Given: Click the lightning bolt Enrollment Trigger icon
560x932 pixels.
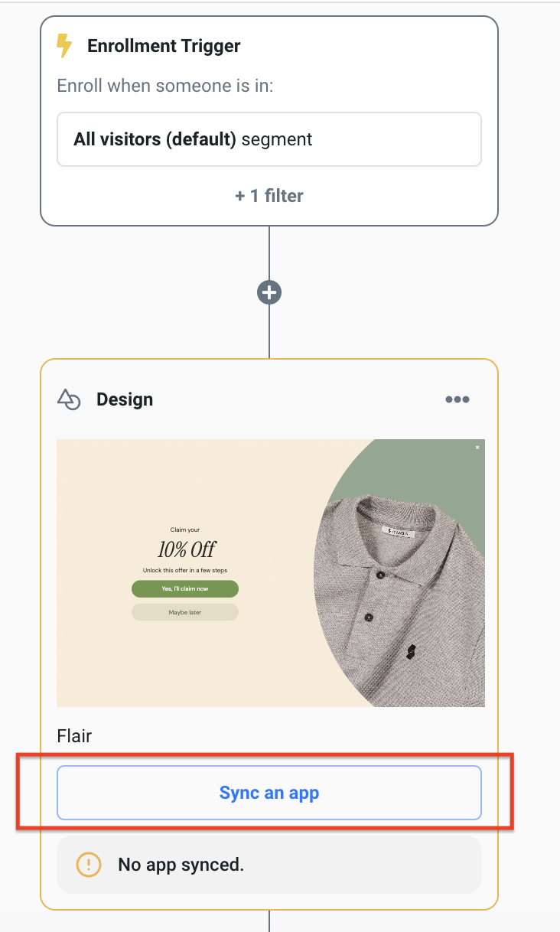Looking at the screenshot, I should coord(65,46).
